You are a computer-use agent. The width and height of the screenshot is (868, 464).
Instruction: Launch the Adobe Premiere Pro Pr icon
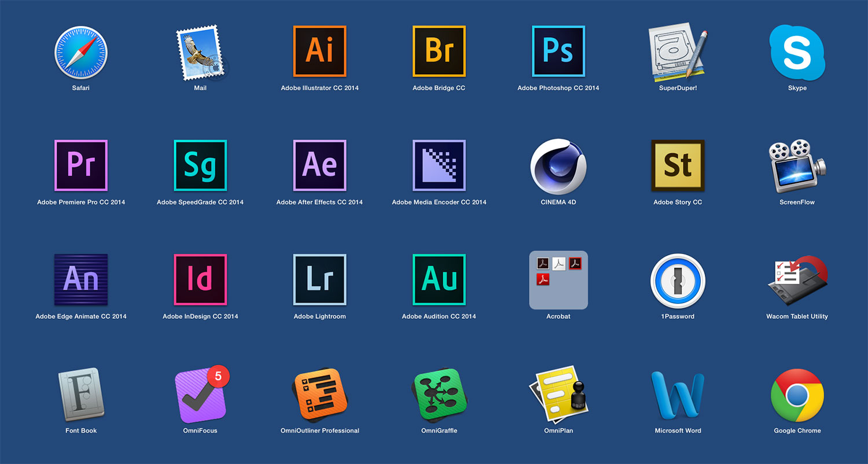(x=80, y=165)
